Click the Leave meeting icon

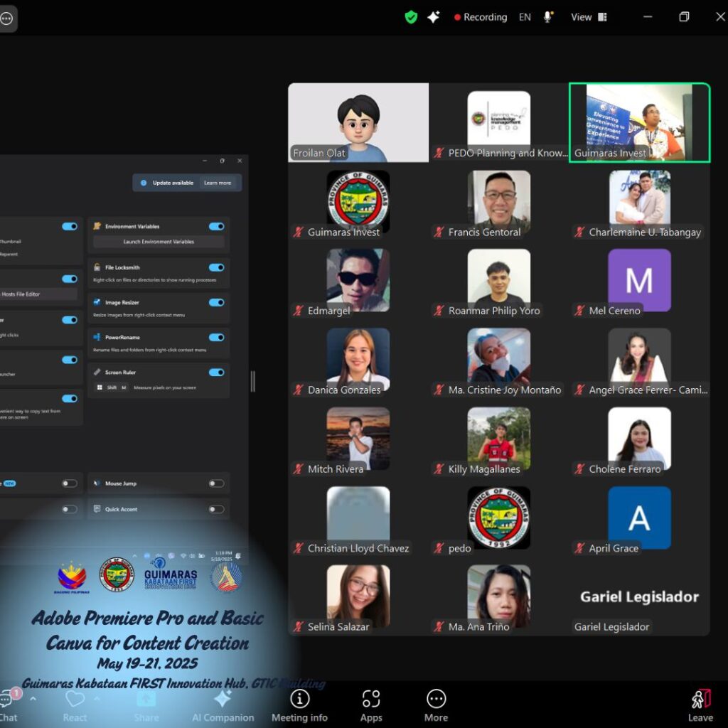coord(700,705)
